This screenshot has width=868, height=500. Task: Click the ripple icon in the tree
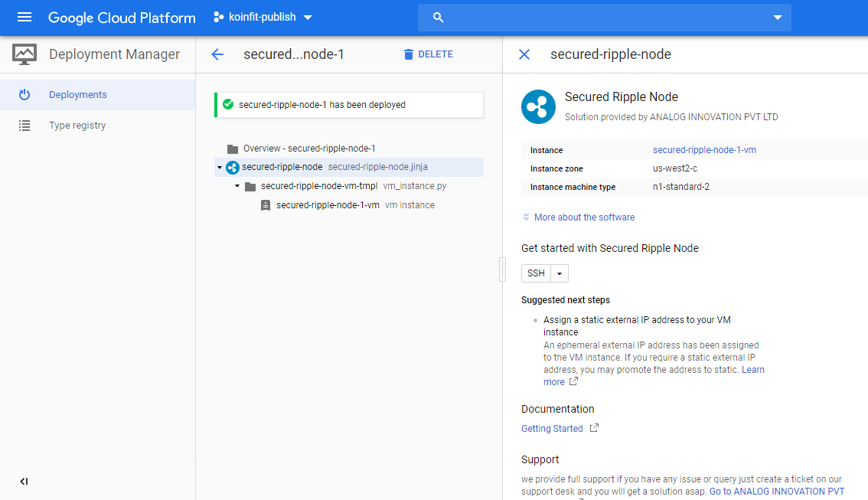tap(233, 167)
